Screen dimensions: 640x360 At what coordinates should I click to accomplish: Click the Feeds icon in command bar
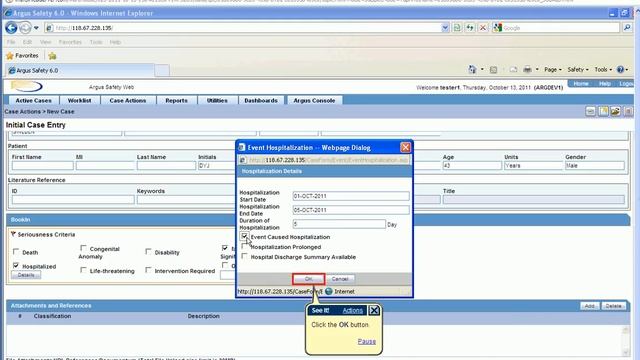(x=493, y=70)
